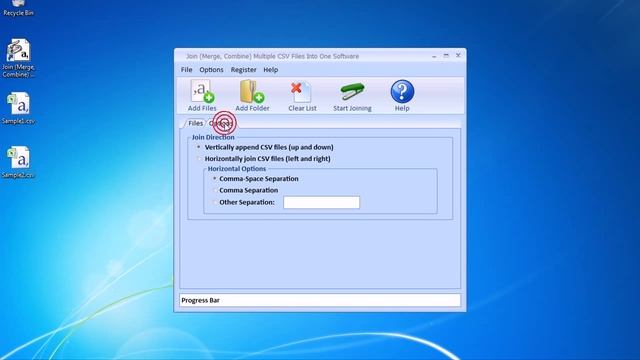Minimize the CSV joiner window
The width and height of the screenshot is (640, 360).
click(x=434, y=56)
